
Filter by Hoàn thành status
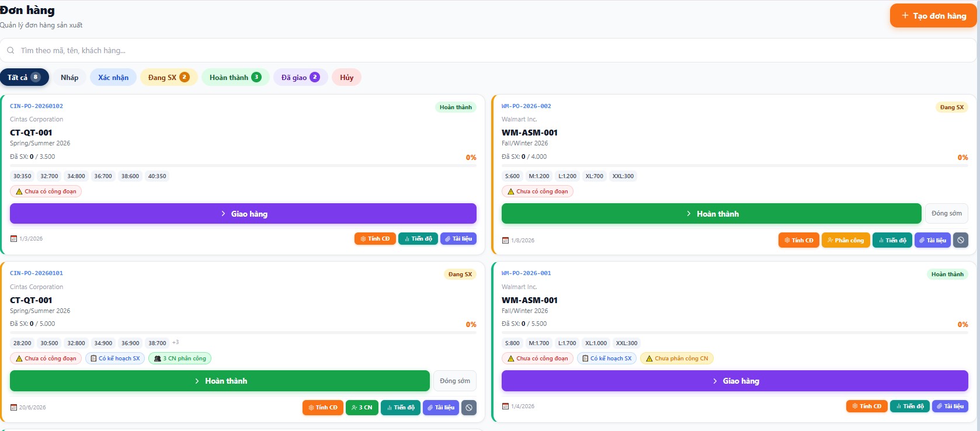[235, 77]
